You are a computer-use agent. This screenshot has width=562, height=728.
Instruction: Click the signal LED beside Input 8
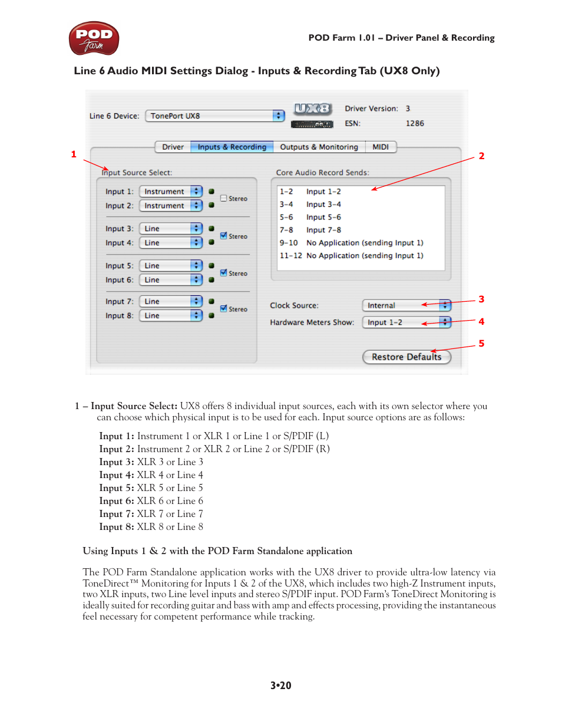click(x=211, y=315)
